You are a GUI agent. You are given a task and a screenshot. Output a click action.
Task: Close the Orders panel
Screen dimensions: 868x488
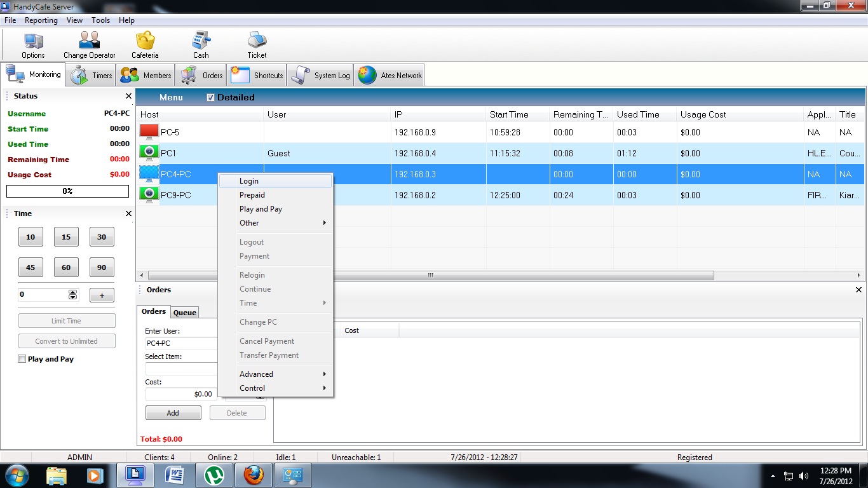click(858, 290)
